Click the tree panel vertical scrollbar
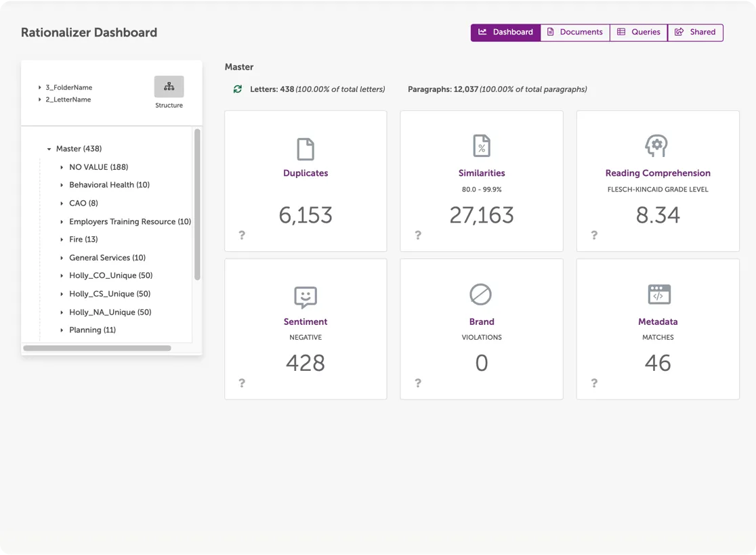Screen dimensions: 756x555 (x=197, y=203)
